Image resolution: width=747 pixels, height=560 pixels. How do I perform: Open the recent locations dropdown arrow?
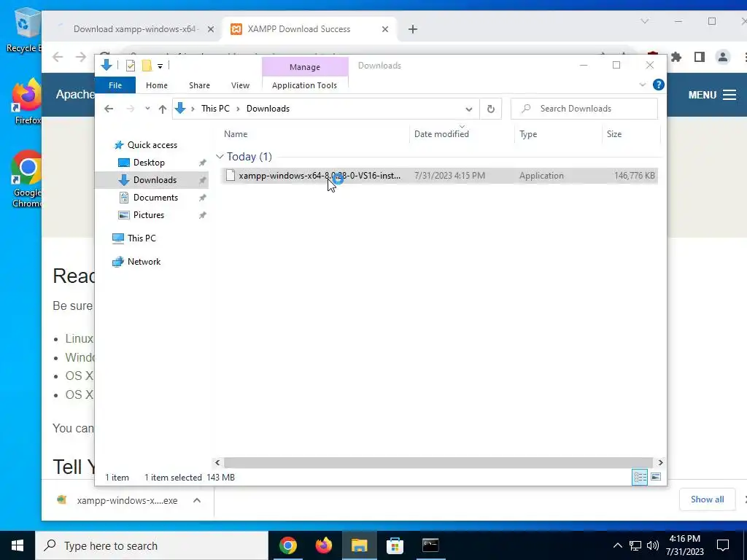[147, 109]
